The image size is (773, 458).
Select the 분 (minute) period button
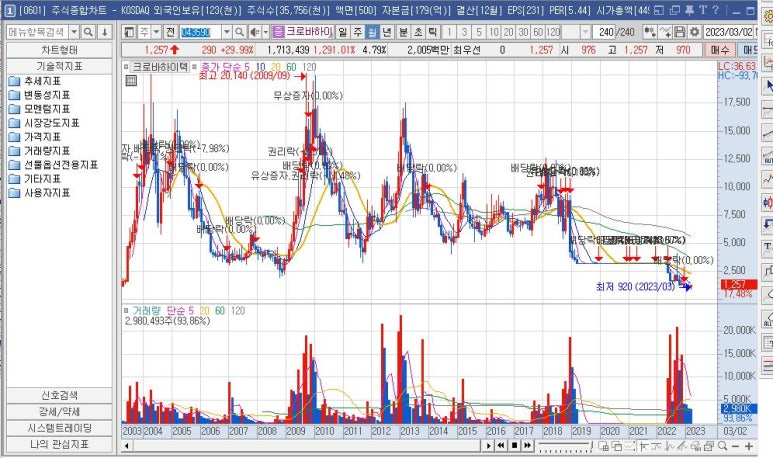(x=403, y=32)
